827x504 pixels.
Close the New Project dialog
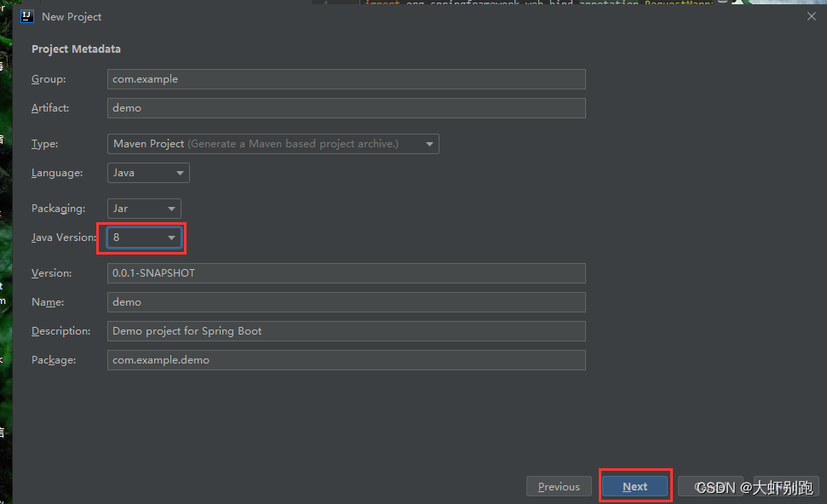coord(810,16)
